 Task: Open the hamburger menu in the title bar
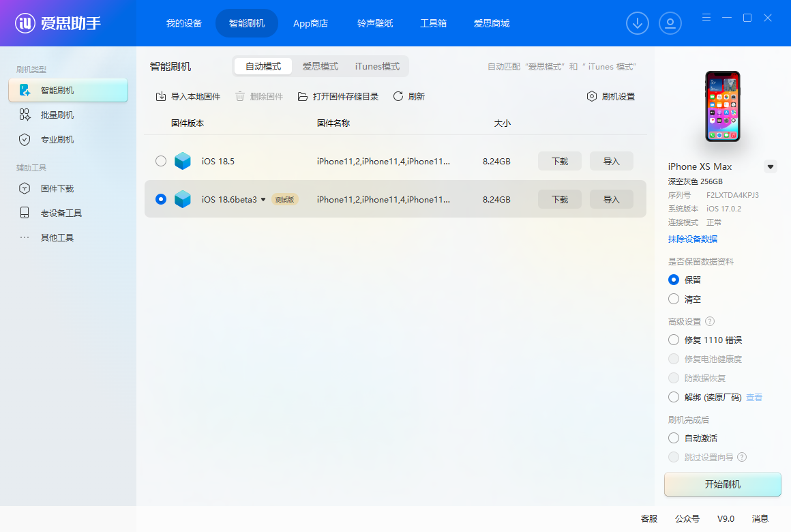(x=706, y=18)
